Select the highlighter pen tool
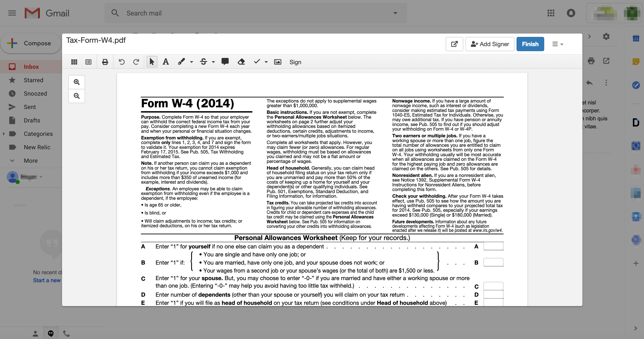This screenshot has width=644, height=339. click(181, 62)
